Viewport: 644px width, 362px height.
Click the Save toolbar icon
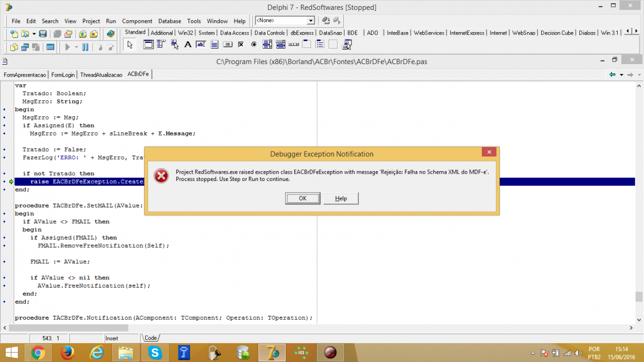43,34
